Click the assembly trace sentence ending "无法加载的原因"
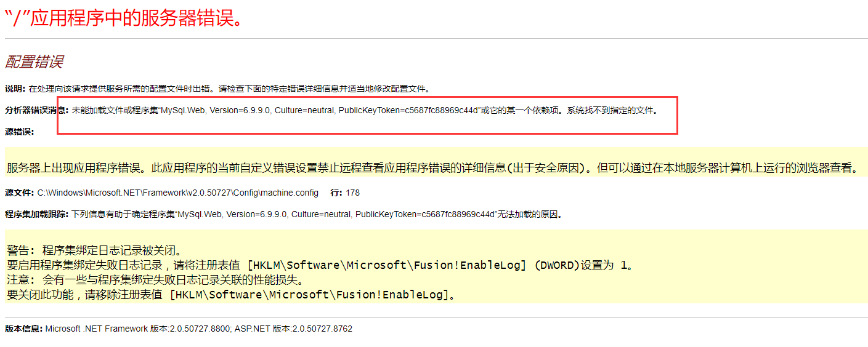 317,214
